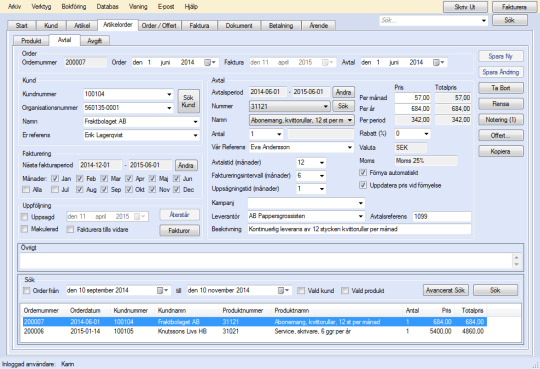Tick the Vald kund filter checkbox
Screen dimensions: 540x369
pyautogui.click(x=301, y=291)
